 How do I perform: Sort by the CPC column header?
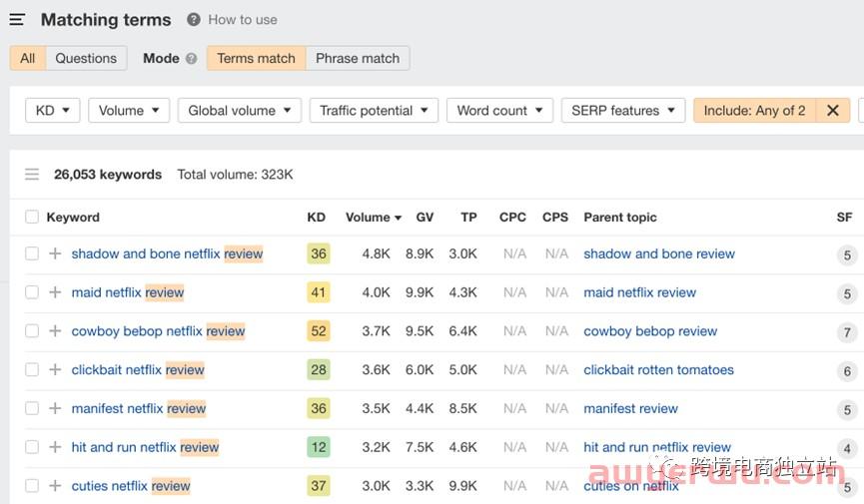[x=512, y=217]
